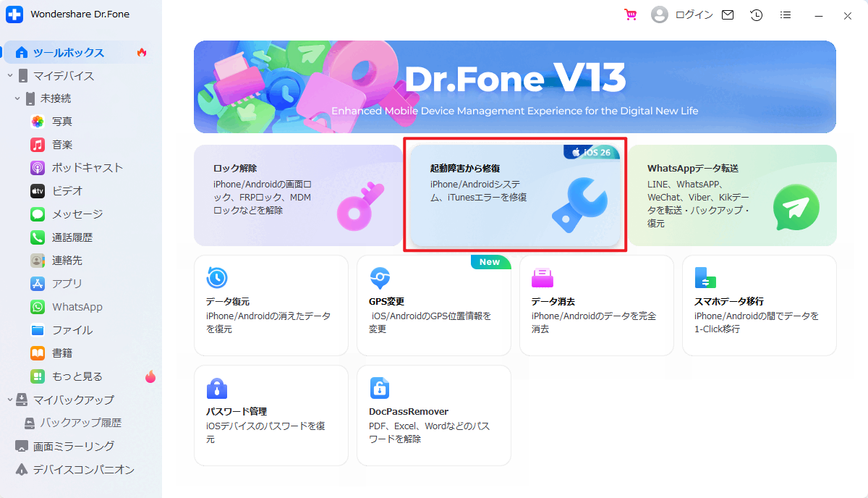Screen dimensions: 868x498
Task: Click text 'iPhone/Androidの消えたデータを復元'
Action: tap(268, 322)
